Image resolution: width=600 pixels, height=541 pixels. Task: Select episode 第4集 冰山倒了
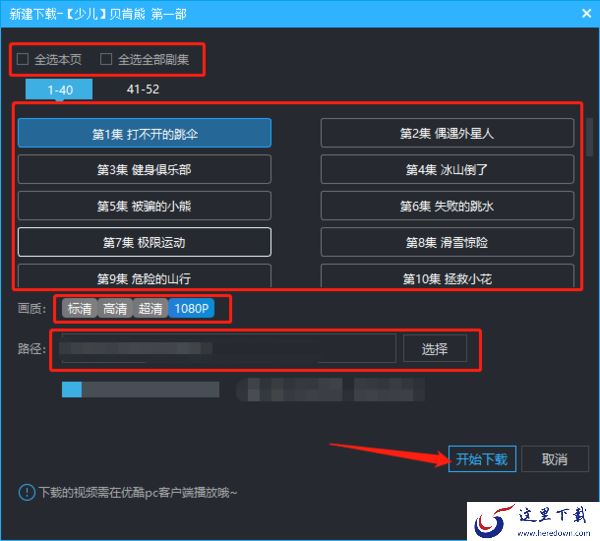point(447,169)
